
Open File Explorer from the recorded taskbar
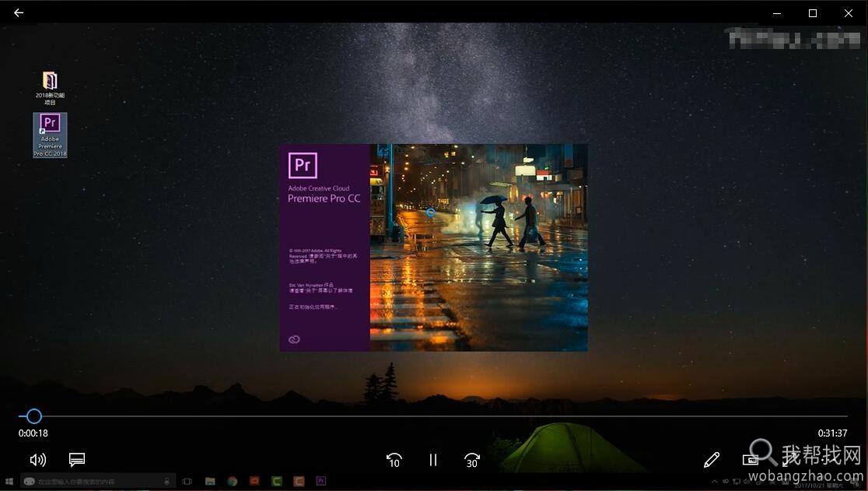[x=210, y=482]
